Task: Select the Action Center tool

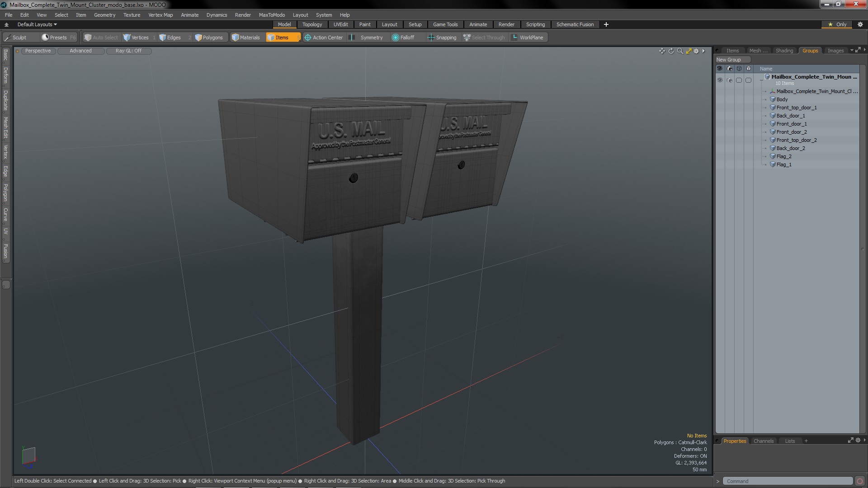Action: [x=324, y=38]
